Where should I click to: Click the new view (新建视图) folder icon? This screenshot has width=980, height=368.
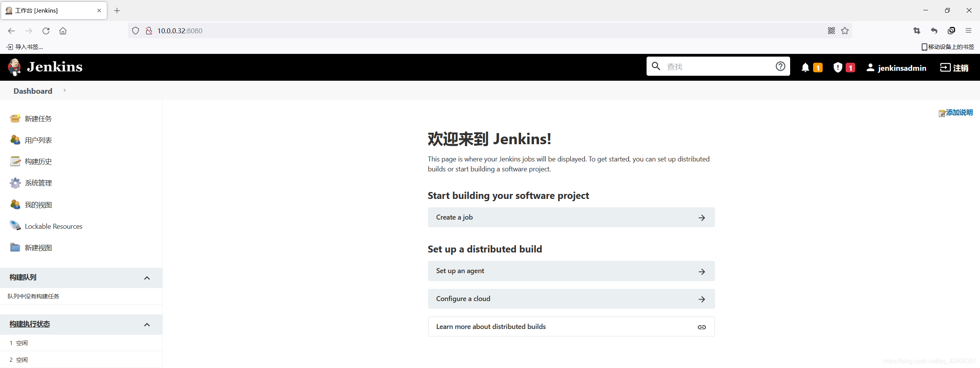(15, 248)
